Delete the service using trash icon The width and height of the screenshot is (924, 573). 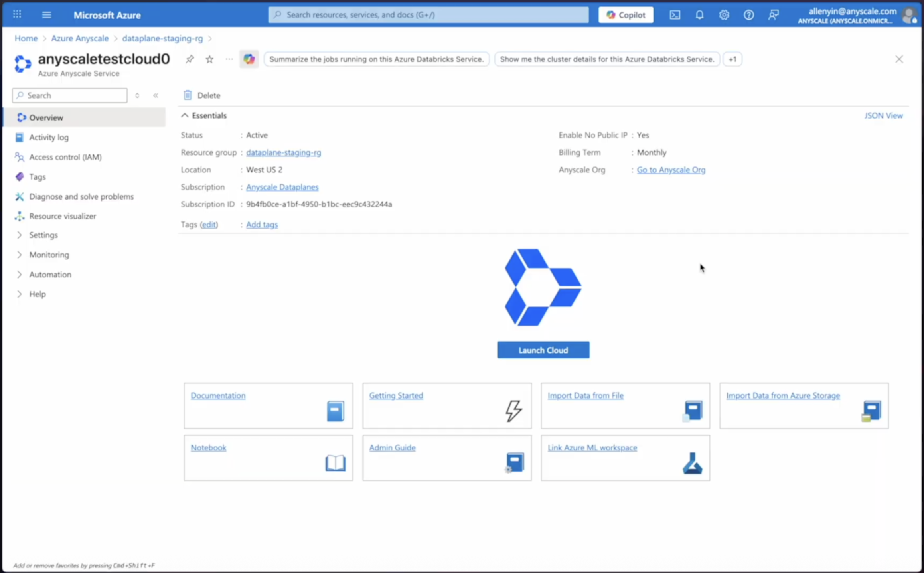[x=201, y=95]
